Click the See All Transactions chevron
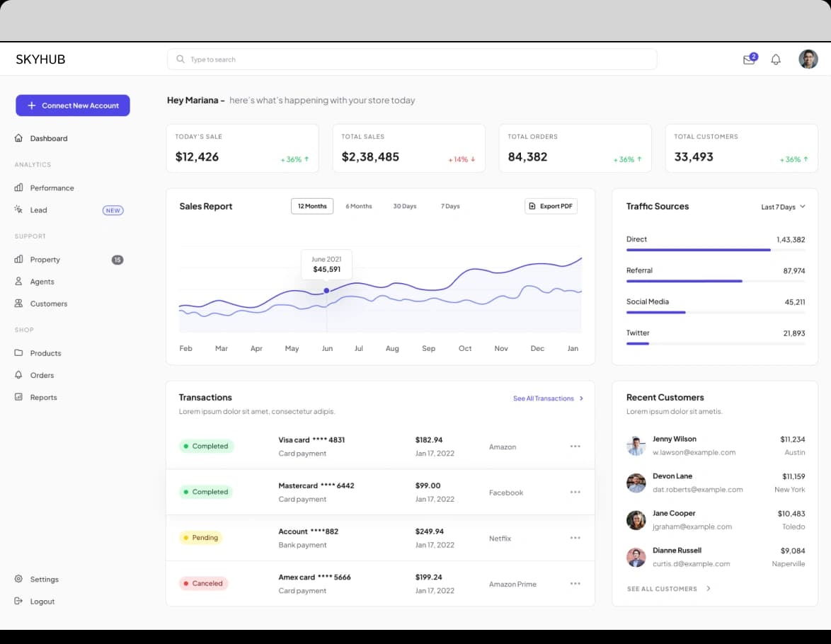This screenshot has height=644, width=831. click(581, 398)
